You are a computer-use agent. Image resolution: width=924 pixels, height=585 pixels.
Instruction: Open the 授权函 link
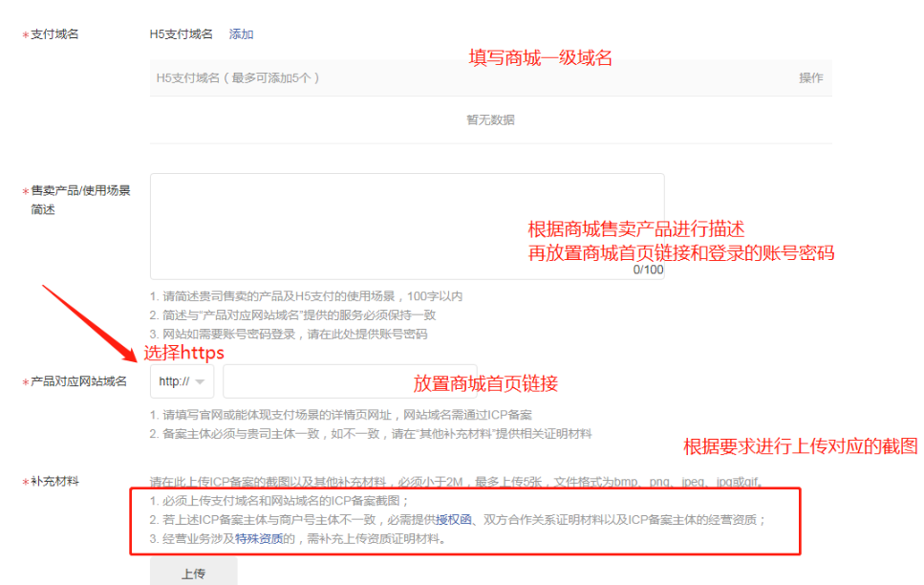454,520
